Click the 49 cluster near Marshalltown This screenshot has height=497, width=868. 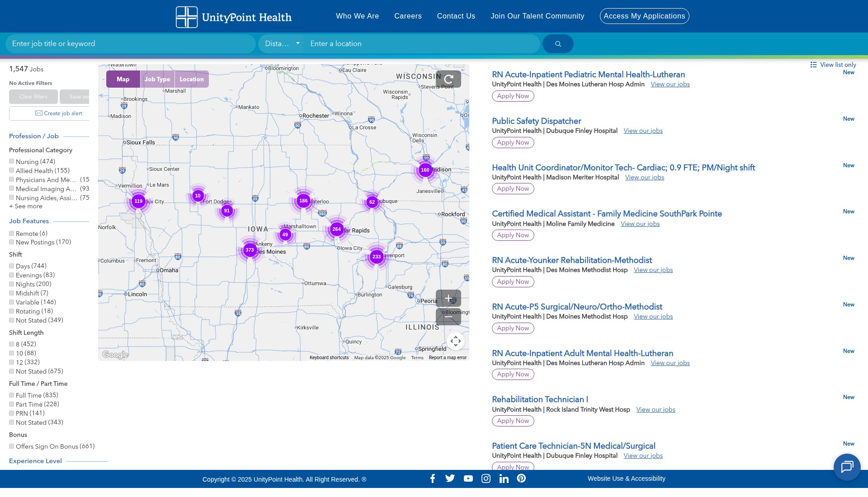click(285, 234)
